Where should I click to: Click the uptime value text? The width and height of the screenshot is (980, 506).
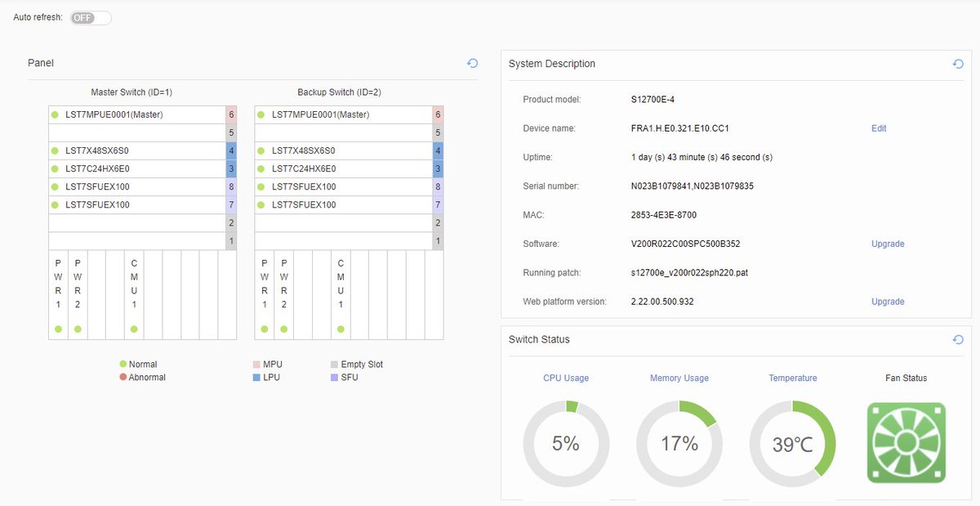702,157
